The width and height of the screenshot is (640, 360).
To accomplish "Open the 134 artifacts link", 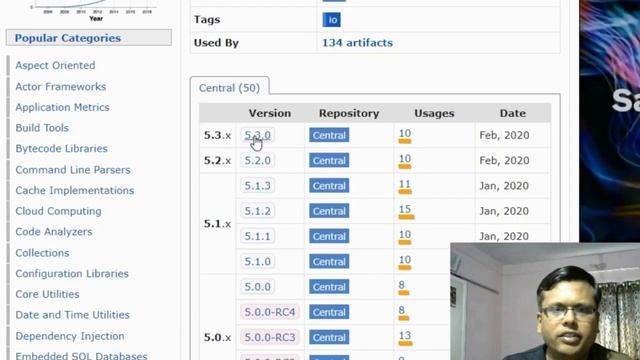I will 357,42.
